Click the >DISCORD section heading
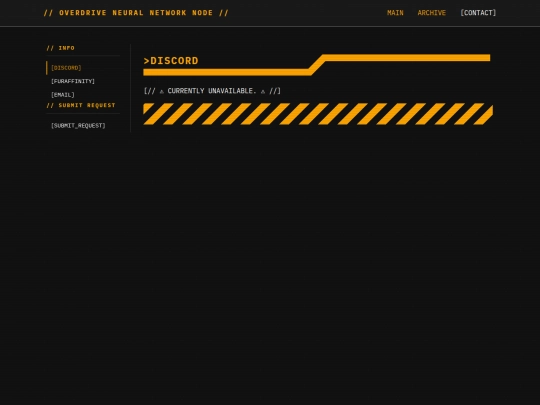This screenshot has width=540, height=405. (171, 61)
